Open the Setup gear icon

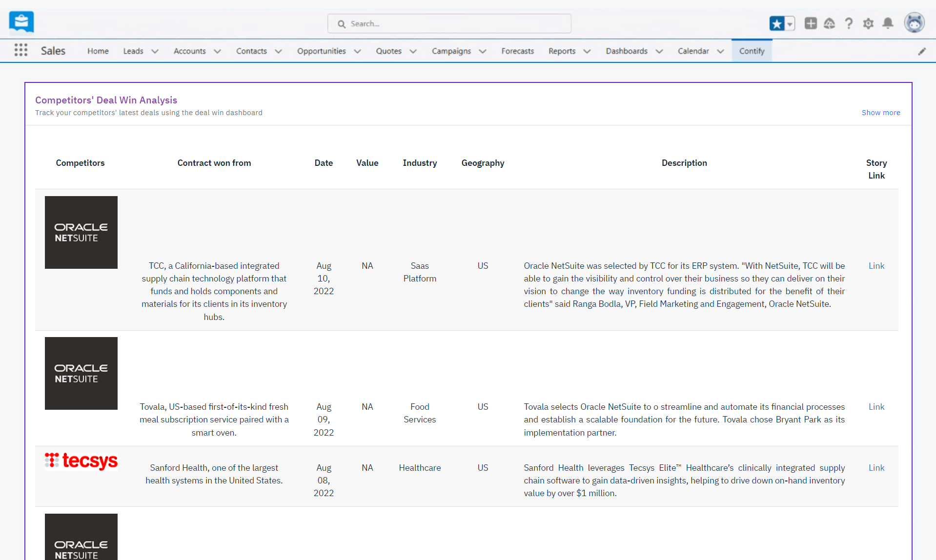(x=868, y=23)
